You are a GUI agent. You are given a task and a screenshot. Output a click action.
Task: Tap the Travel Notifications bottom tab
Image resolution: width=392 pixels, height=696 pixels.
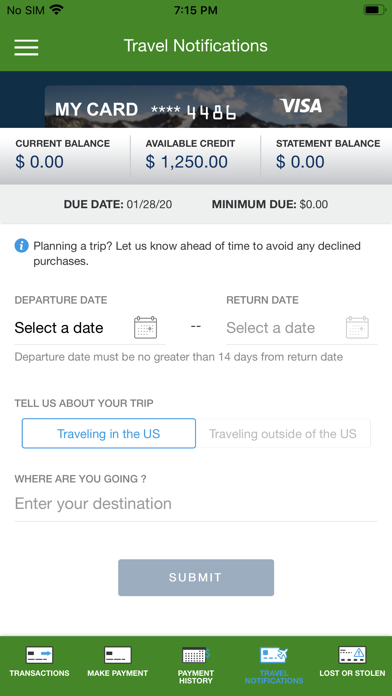click(274, 665)
